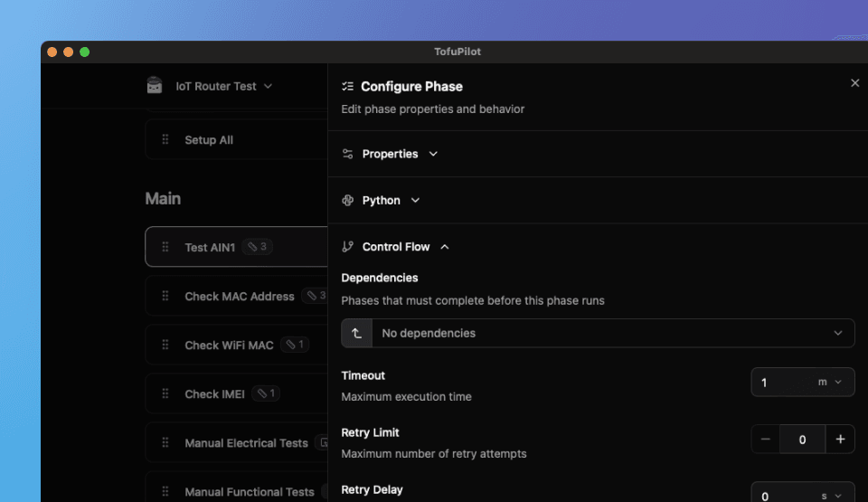Collapse the Control Flow section

396,246
